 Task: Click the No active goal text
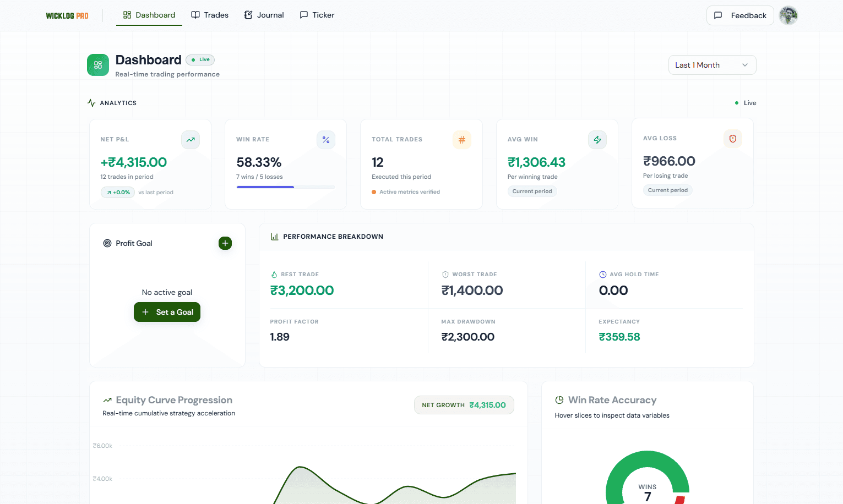click(167, 292)
